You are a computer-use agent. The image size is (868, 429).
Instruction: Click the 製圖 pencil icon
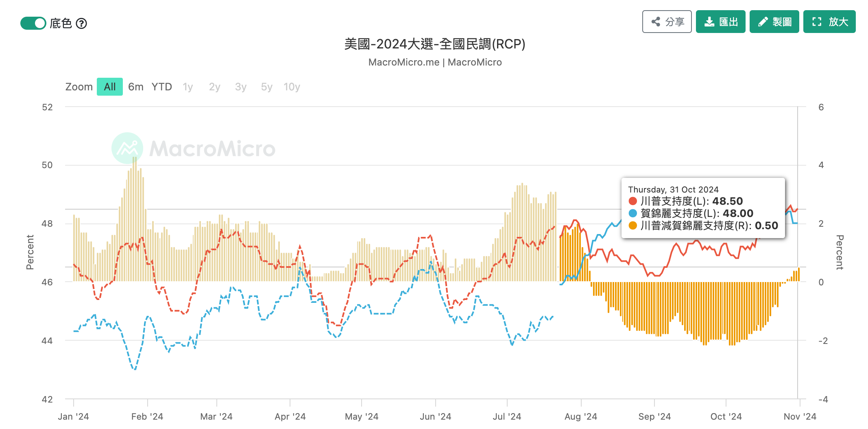763,22
